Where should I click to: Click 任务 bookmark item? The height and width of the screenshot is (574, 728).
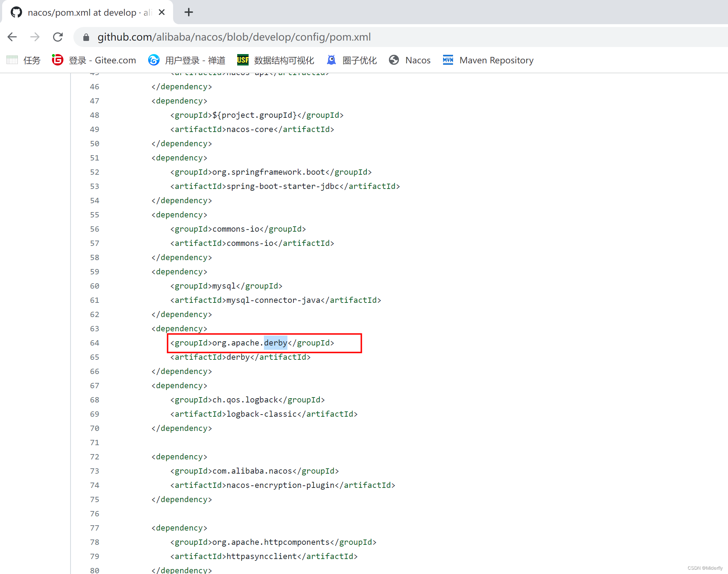coord(32,60)
